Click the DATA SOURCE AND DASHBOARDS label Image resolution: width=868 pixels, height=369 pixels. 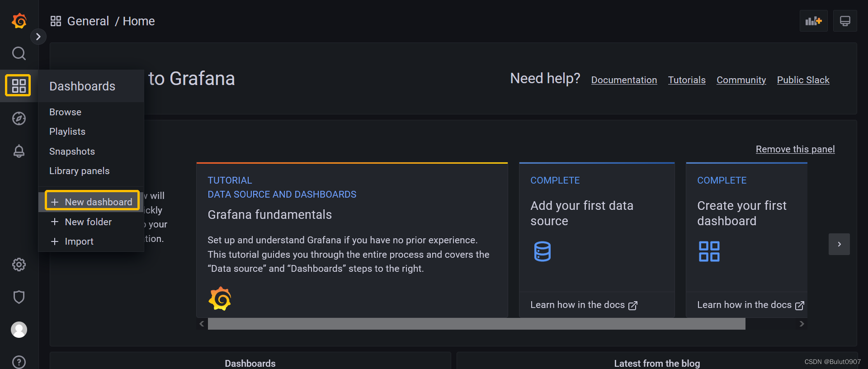point(282,194)
